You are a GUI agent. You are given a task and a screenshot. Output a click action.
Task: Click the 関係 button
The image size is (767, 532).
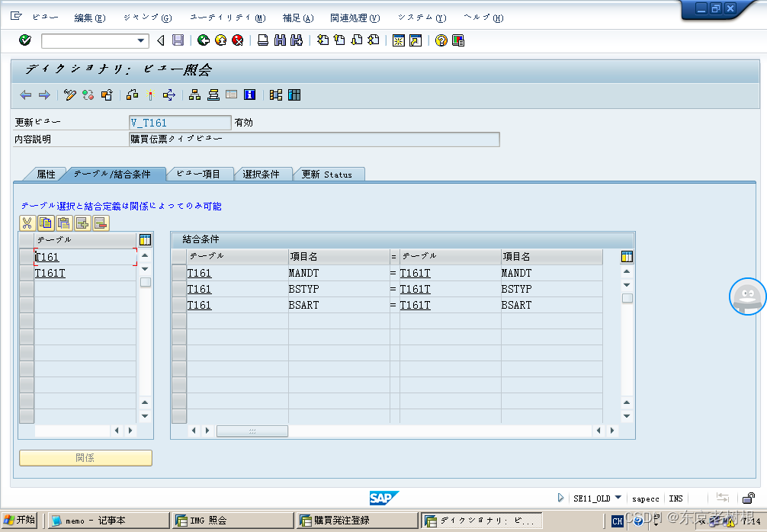85,458
